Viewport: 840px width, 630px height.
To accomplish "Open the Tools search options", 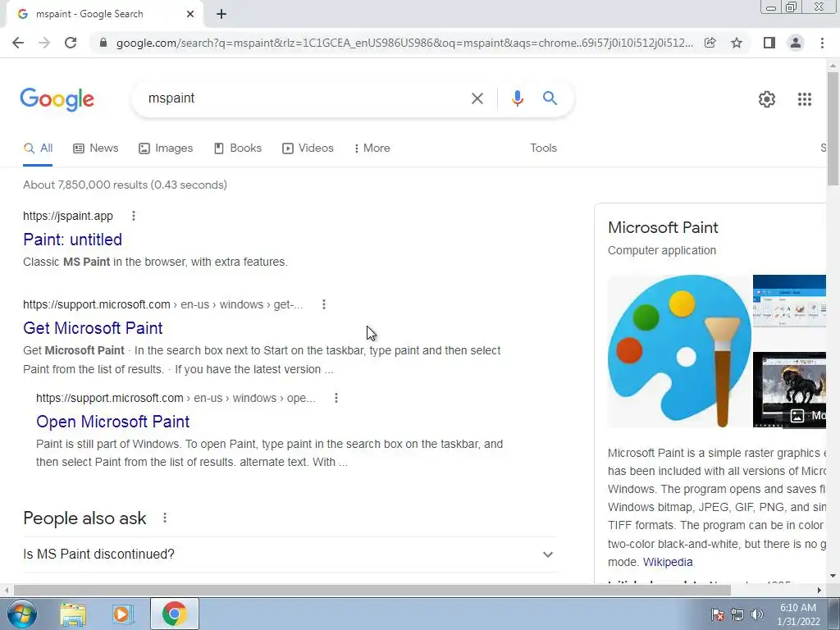I will [x=543, y=148].
